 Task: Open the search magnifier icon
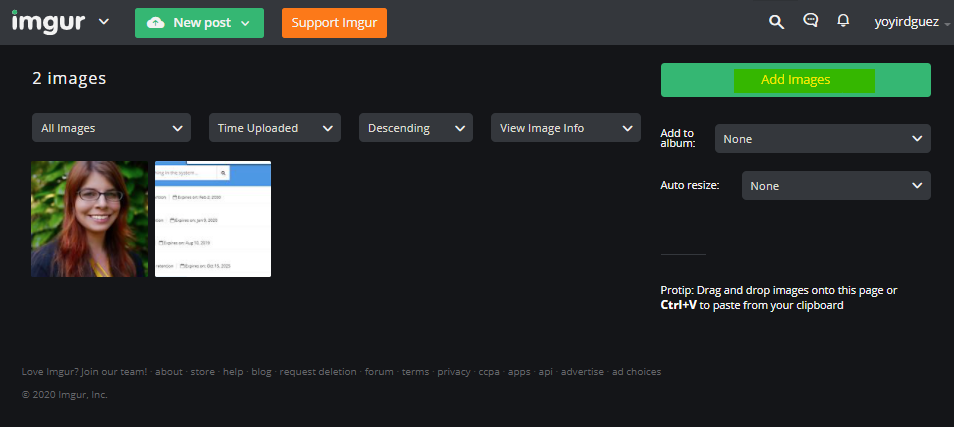(776, 23)
